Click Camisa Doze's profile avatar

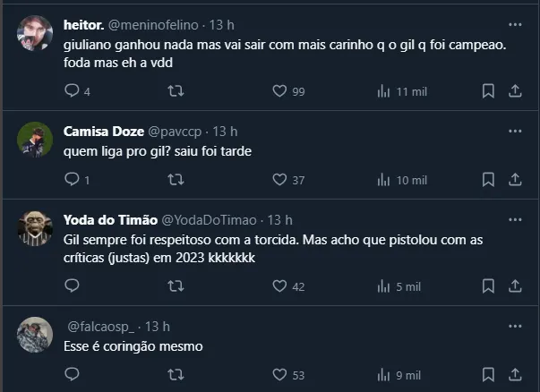click(35, 139)
